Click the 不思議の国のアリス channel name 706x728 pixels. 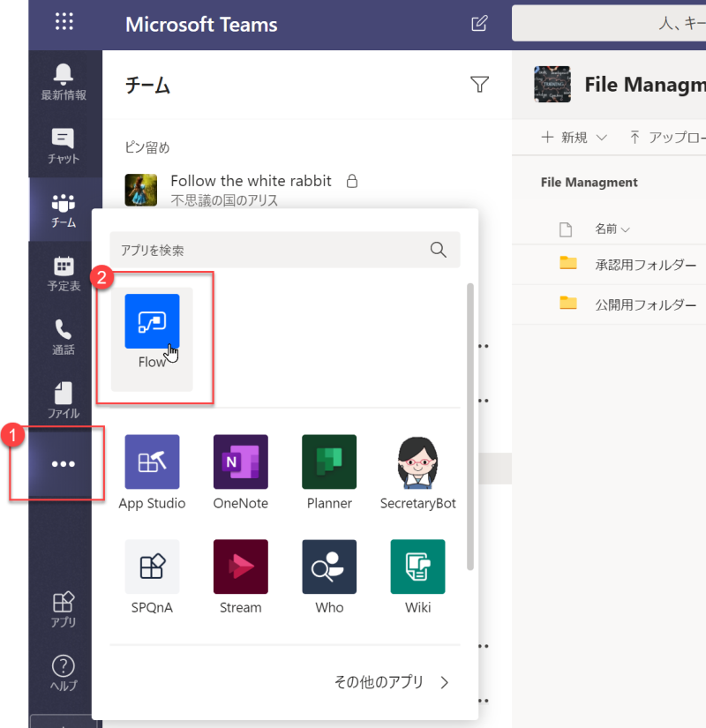[224, 200]
